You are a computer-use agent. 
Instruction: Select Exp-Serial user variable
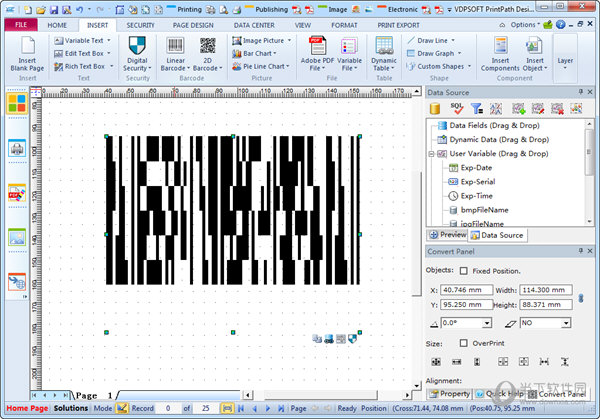(x=478, y=182)
